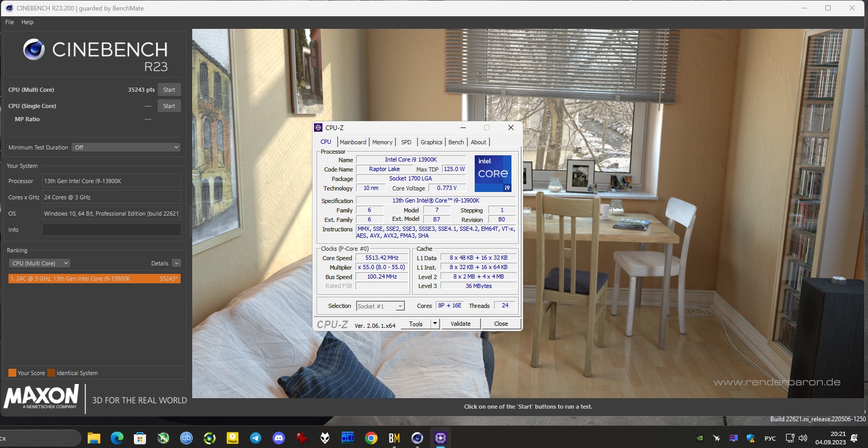This screenshot has width=868, height=448.
Task: Open the monitor tray icon showing 60
Action: coord(734,438)
